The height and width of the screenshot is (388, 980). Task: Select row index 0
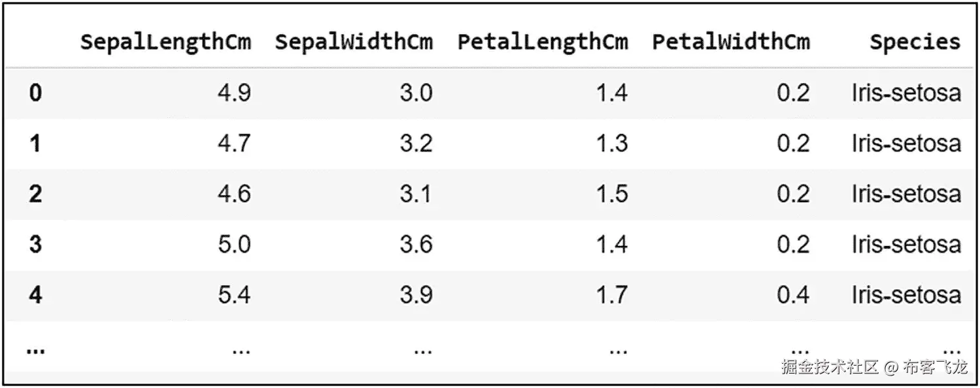point(35,93)
